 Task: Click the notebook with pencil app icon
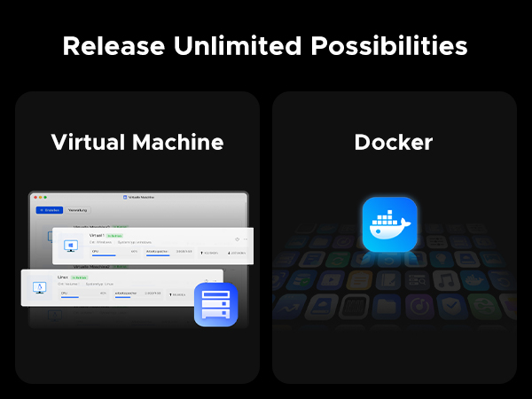[388, 280]
